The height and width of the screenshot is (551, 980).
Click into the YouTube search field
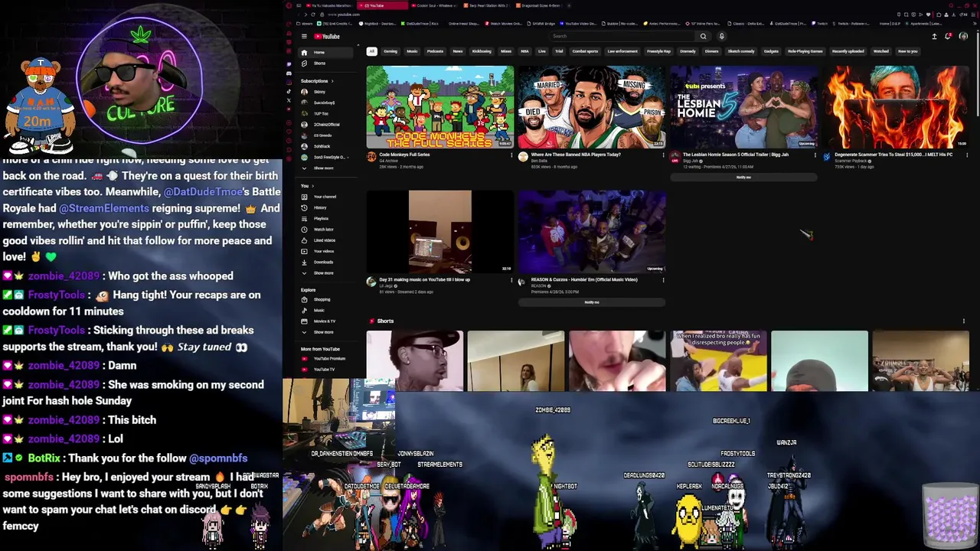tap(622, 36)
